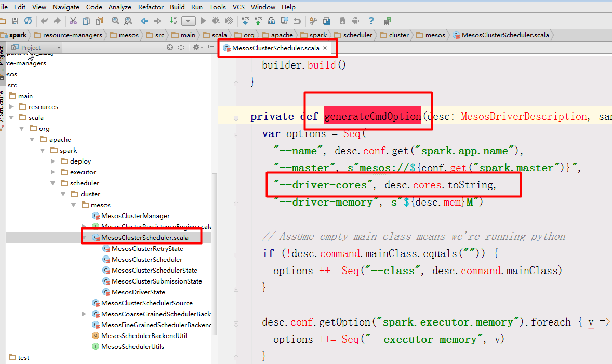The height and width of the screenshot is (364, 612).
Task: Click the apache breadcrumb in the navigation bar
Action: (277, 35)
